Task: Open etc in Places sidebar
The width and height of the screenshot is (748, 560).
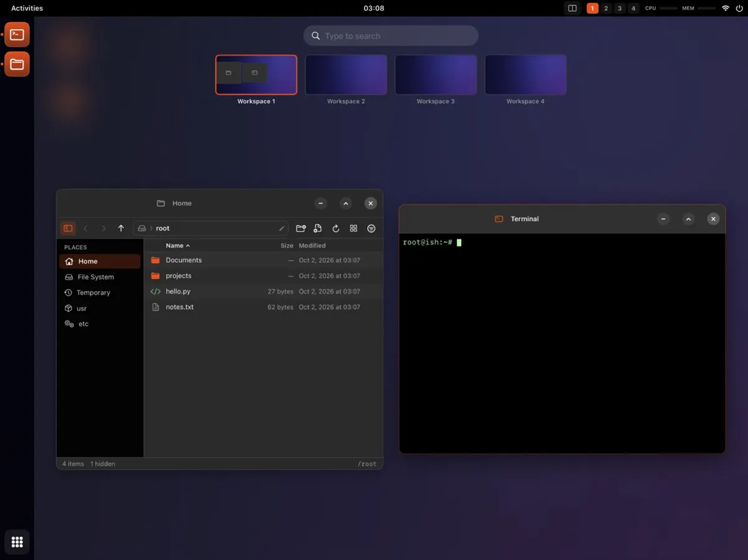Action: (x=100, y=324)
